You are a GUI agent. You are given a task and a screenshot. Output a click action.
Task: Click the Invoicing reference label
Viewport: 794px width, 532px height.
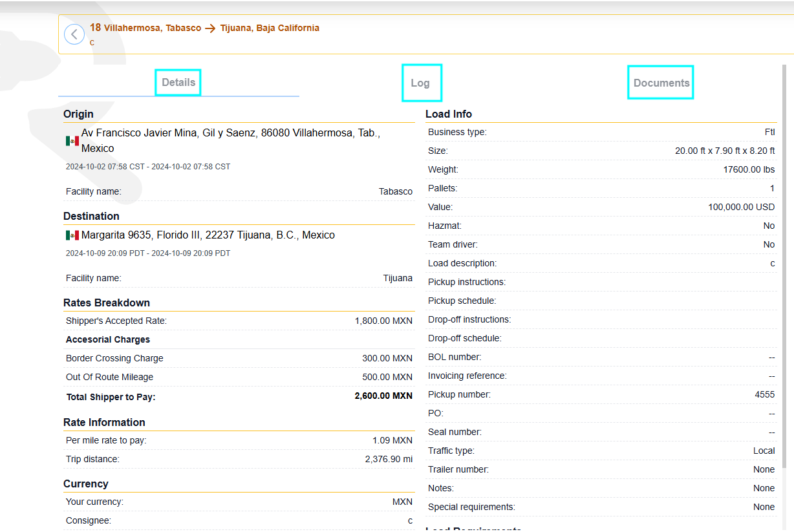(467, 376)
